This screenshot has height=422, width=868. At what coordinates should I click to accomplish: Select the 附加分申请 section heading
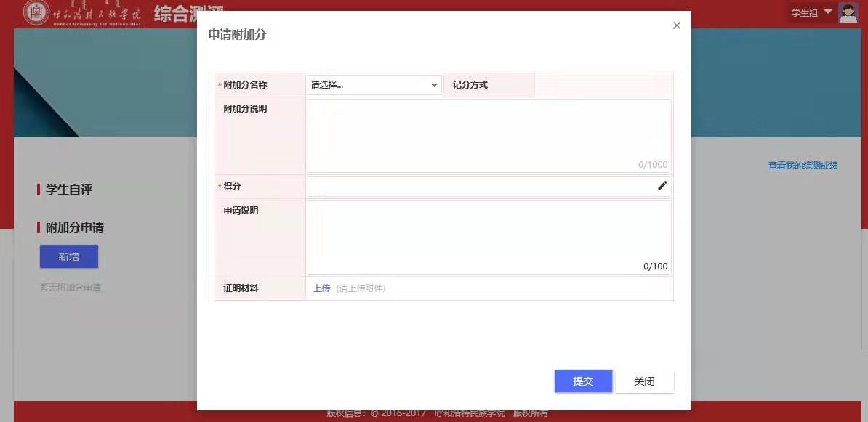tap(74, 227)
